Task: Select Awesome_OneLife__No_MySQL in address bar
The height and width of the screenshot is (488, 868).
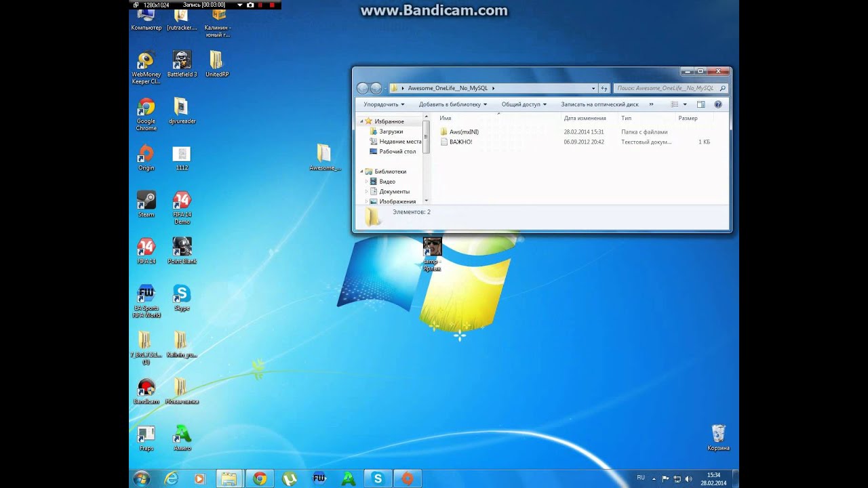Action: [x=448, y=88]
